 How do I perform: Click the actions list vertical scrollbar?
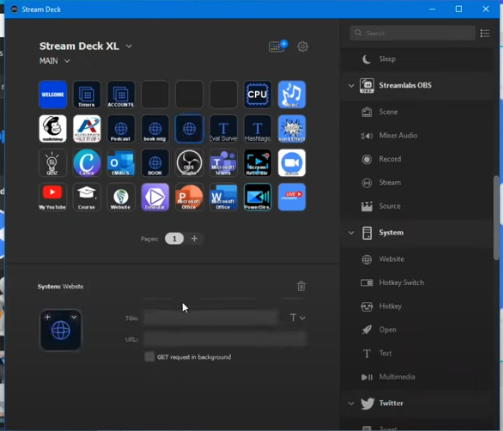[x=496, y=217]
